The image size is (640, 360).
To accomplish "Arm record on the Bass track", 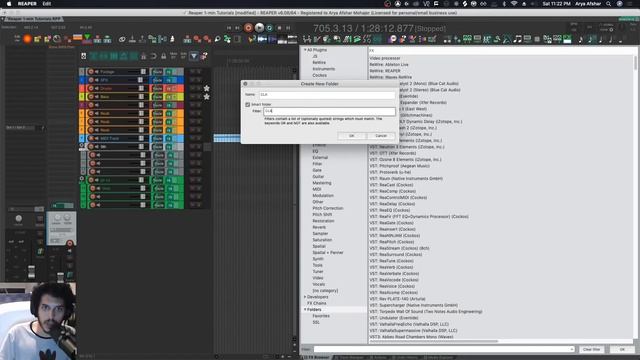I will tap(91, 97).
